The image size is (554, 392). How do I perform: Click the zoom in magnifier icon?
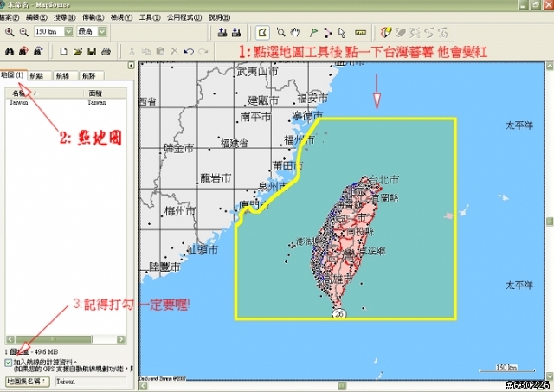pos(10,32)
